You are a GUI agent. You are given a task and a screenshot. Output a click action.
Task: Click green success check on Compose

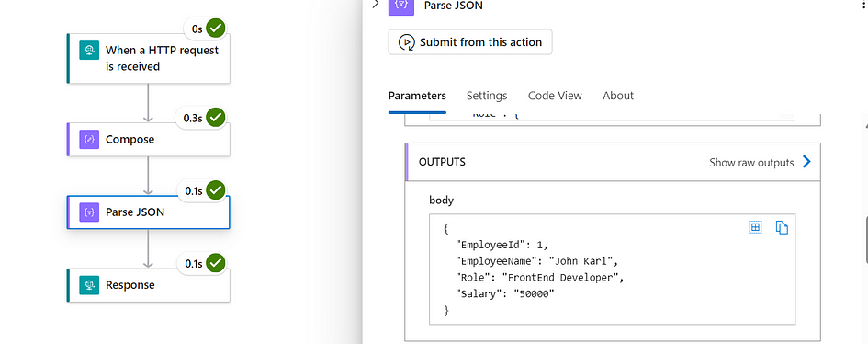pos(215,118)
